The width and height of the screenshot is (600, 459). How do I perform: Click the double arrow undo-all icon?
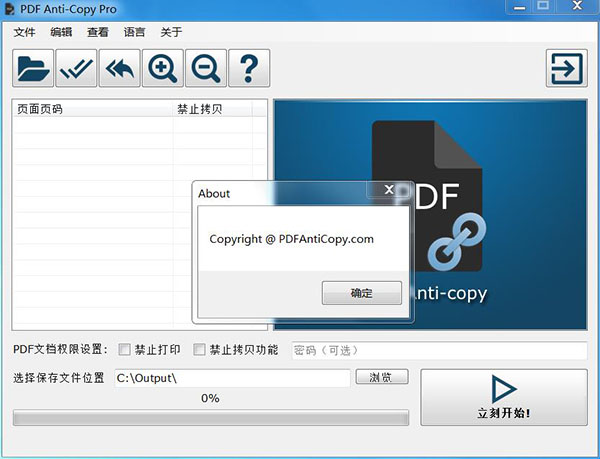119,68
